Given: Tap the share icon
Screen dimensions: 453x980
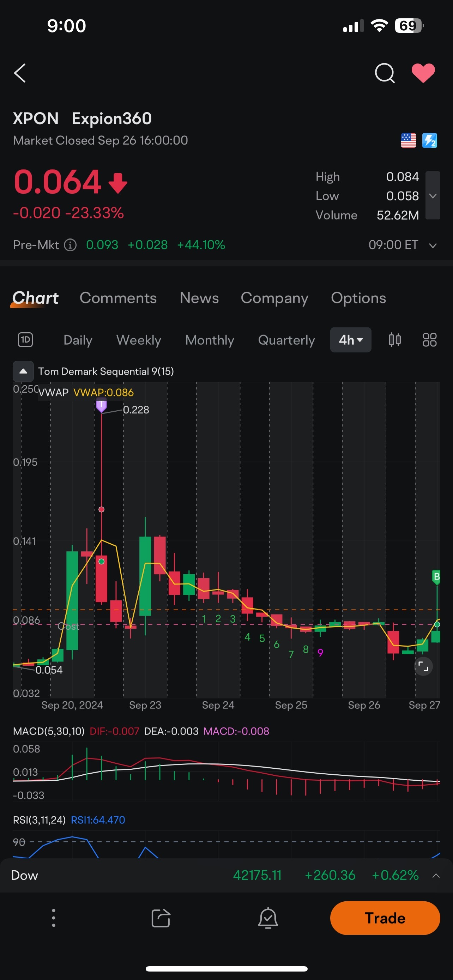Looking at the screenshot, I should coord(161,918).
